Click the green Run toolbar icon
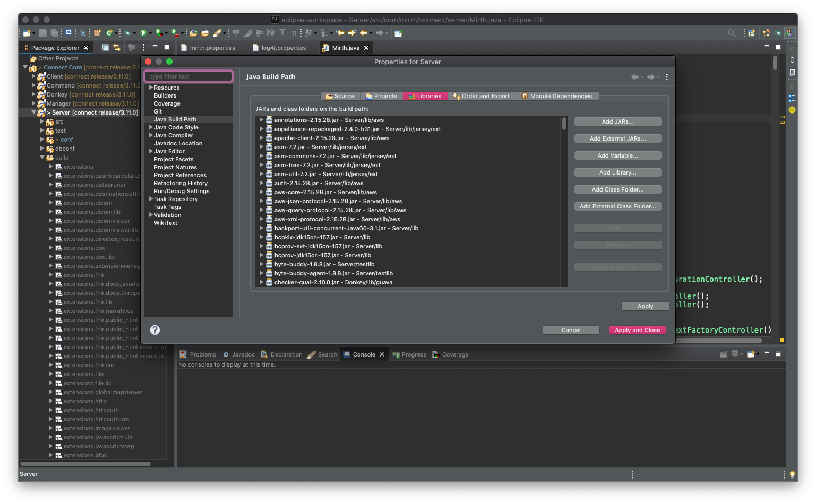 (x=143, y=33)
